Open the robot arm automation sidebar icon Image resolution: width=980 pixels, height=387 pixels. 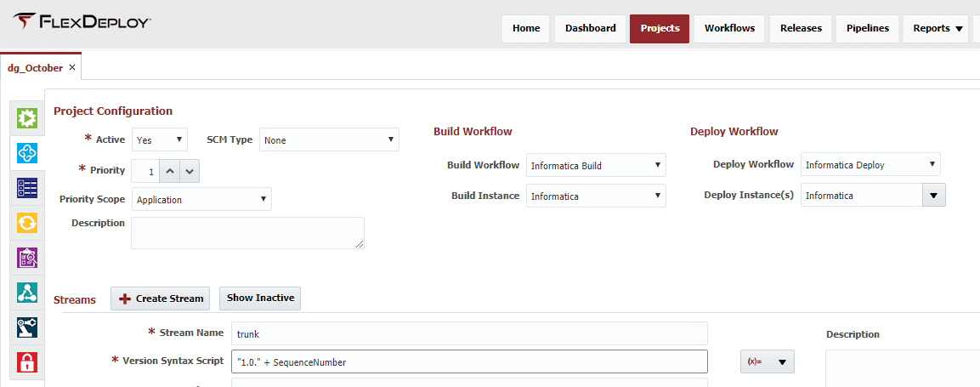[27, 327]
